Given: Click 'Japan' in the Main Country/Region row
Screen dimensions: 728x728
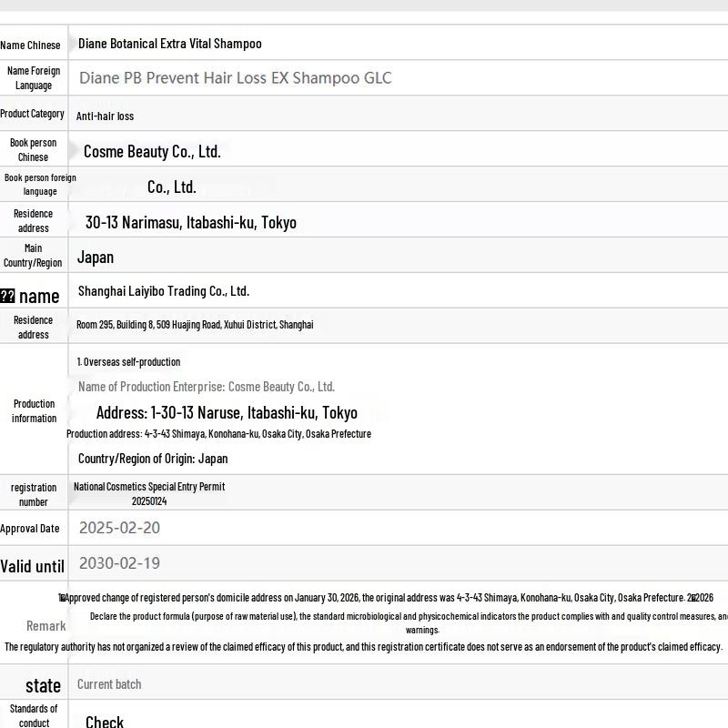Looking at the screenshot, I should 96,258.
